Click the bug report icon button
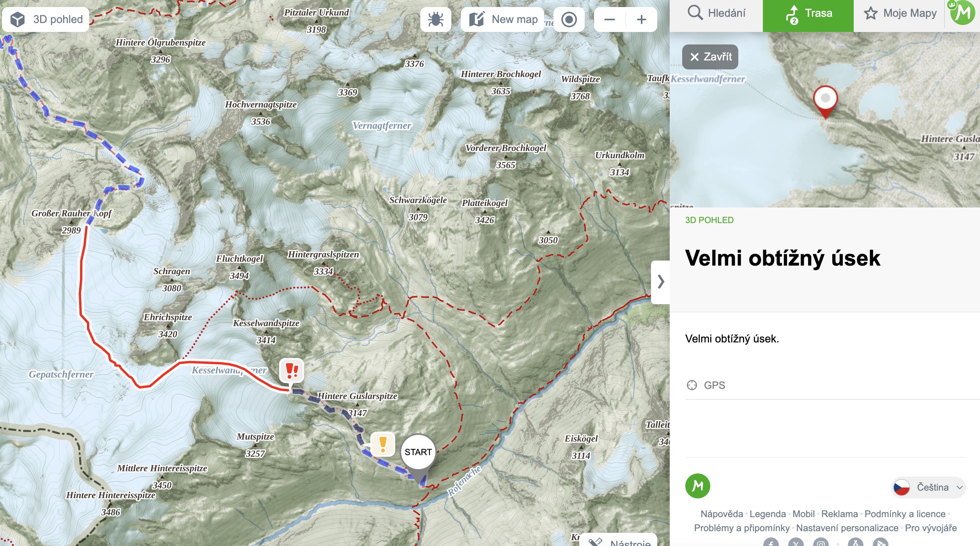 pyautogui.click(x=435, y=19)
